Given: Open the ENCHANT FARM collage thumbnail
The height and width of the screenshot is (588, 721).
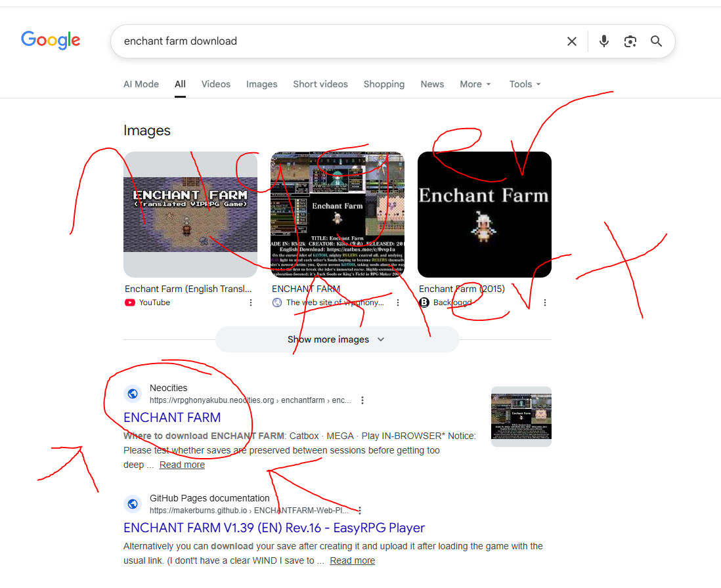Looking at the screenshot, I should [338, 215].
